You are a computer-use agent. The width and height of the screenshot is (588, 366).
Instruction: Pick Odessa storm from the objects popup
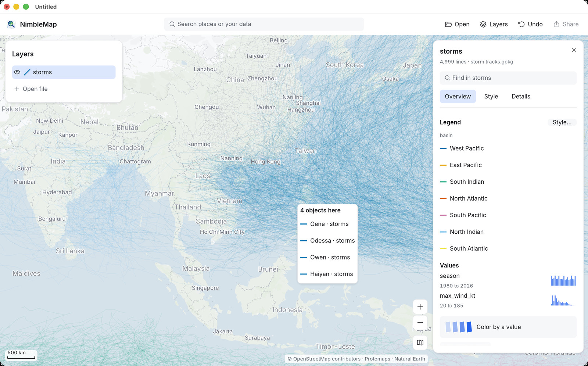point(327,241)
